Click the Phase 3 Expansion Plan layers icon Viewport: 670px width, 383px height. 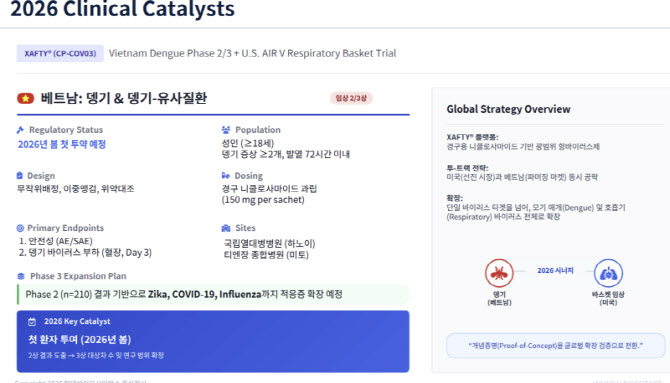point(21,277)
